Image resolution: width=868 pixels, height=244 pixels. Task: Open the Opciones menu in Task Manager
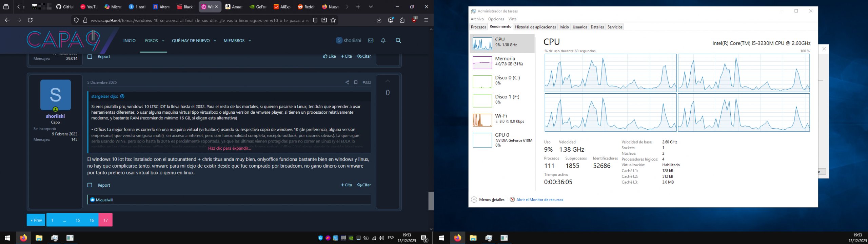click(496, 19)
